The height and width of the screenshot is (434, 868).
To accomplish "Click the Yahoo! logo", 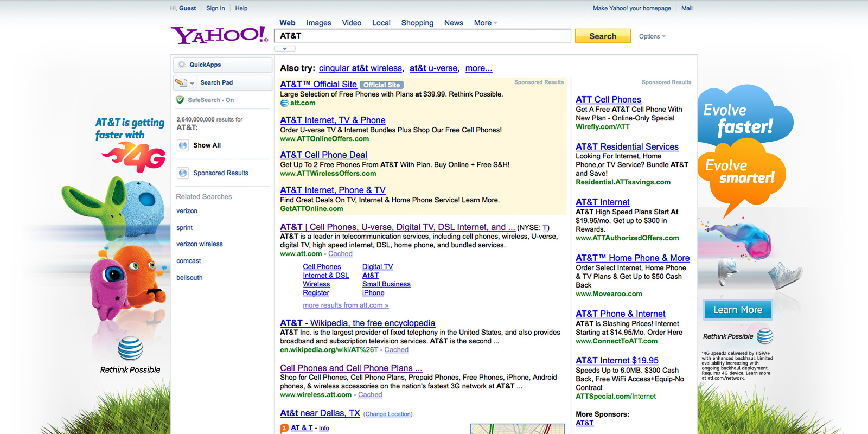I will pos(219,35).
